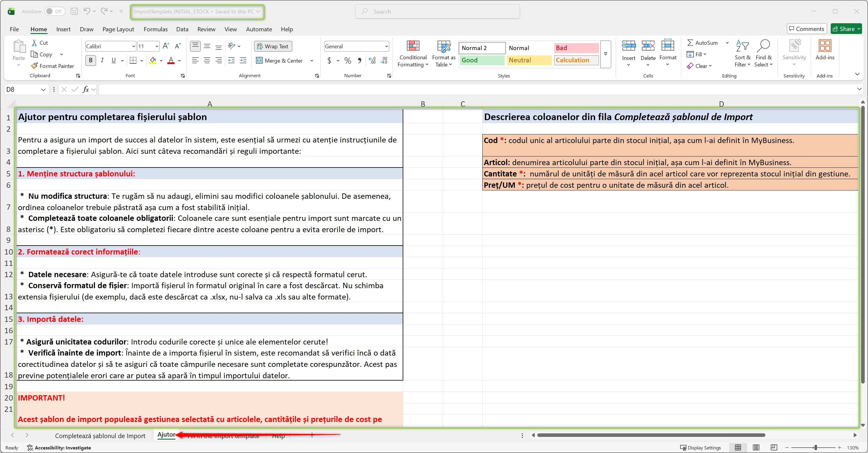This screenshot has width=868, height=453.
Task: Open the General number format dropdown
Action: 386,46
